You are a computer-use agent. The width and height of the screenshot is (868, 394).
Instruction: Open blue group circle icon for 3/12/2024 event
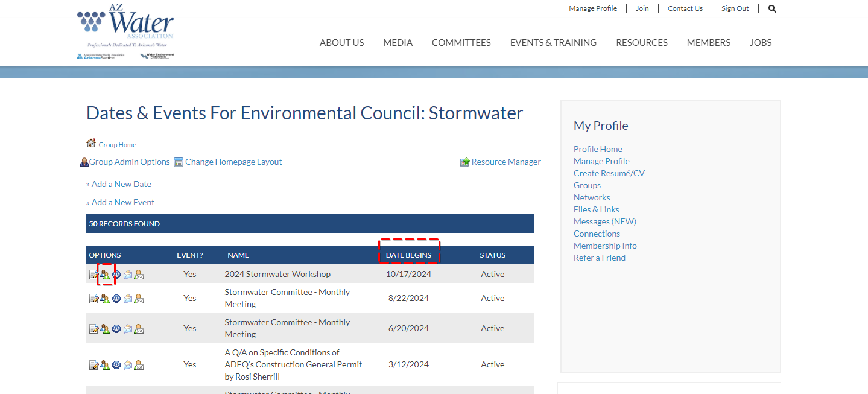pos(116,365)
